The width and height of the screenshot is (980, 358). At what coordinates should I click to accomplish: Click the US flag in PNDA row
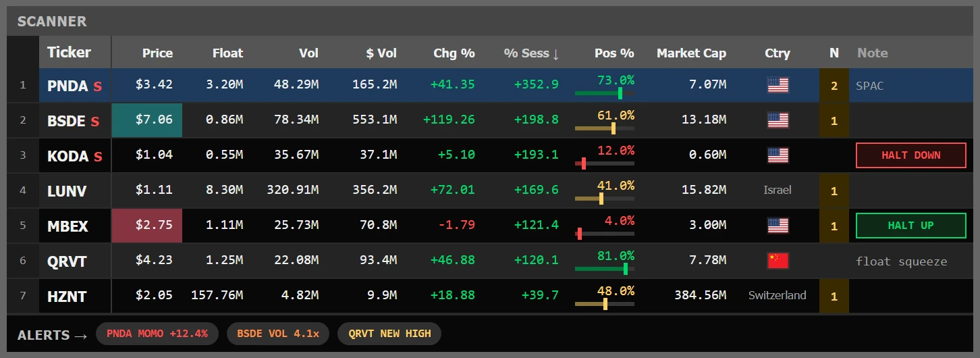(778, 85)
